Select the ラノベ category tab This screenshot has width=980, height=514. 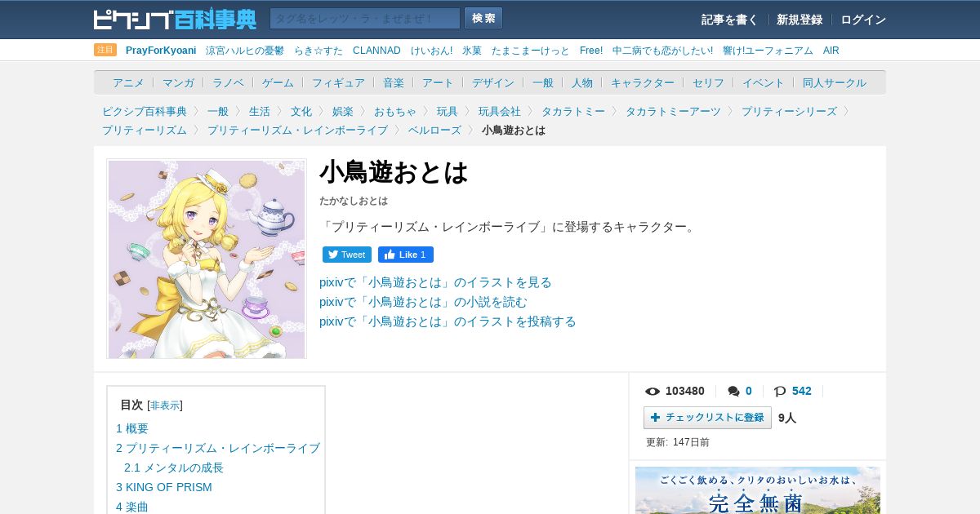(x=228, y=82)
